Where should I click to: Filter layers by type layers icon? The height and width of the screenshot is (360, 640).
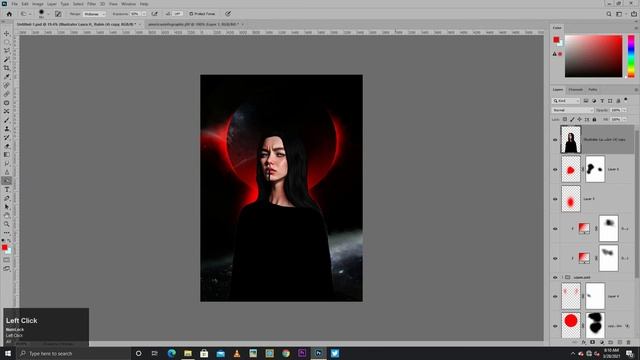[x=602, y=101]
